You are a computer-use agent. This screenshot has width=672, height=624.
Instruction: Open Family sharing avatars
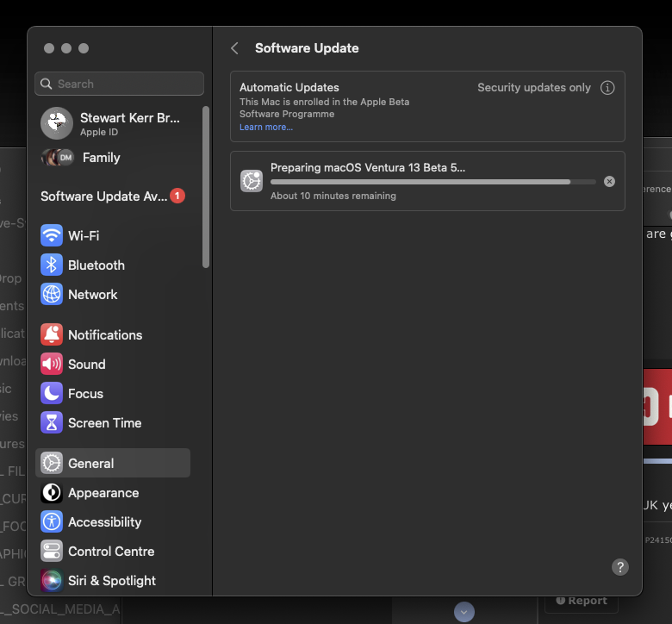click(57, 158)
